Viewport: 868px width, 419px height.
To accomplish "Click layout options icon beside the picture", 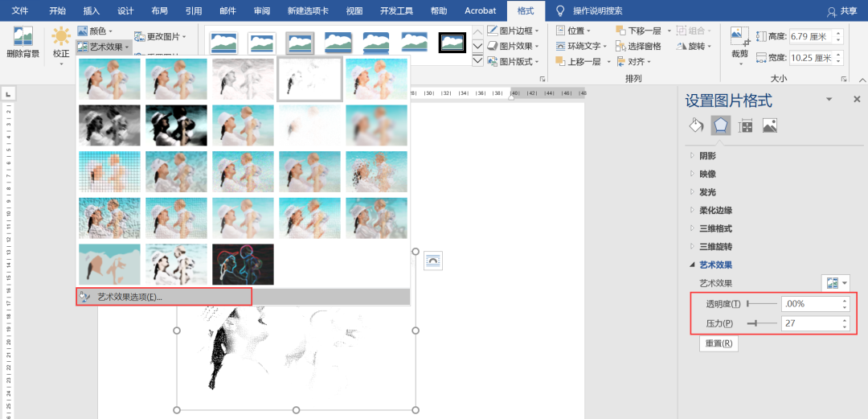I will pyautogui.click(x=433, y=260).
